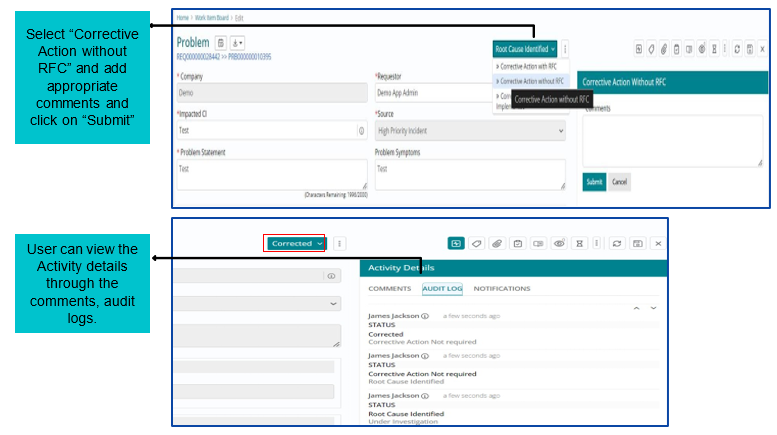Click the info icon in Impacted CI field

(361, 131)
